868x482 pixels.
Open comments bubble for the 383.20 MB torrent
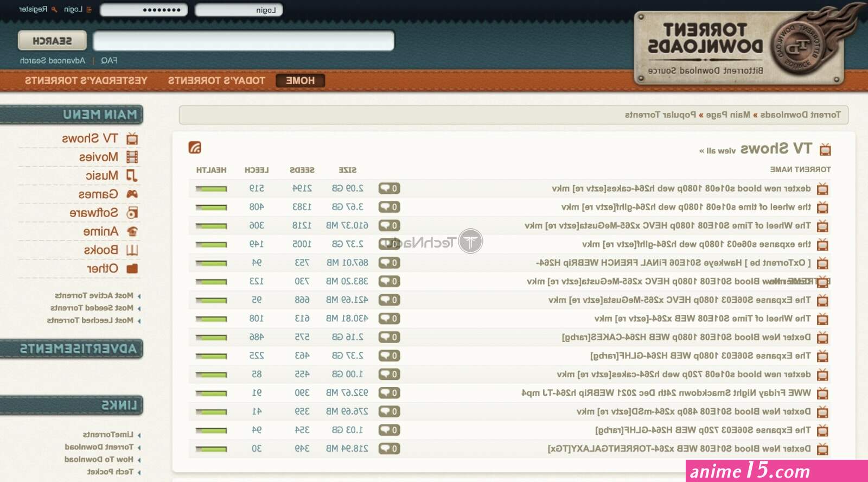coord(390,281)
